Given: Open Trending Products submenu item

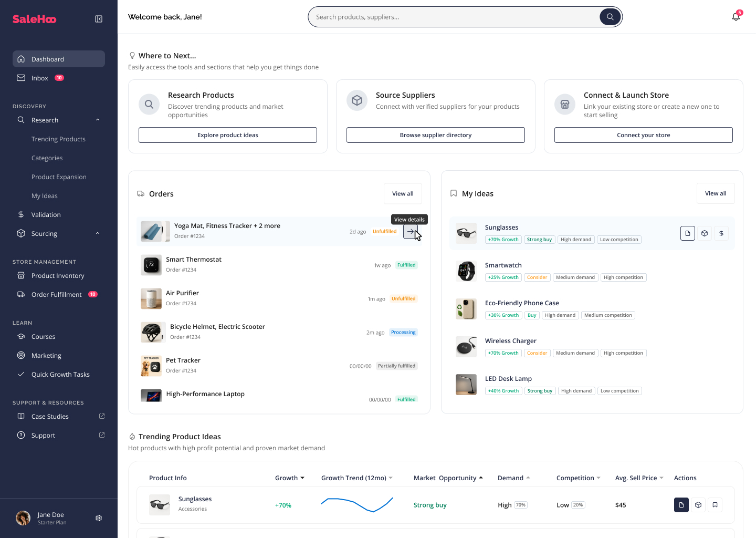Looking at the screenshot, I should (x=58, y=139).
